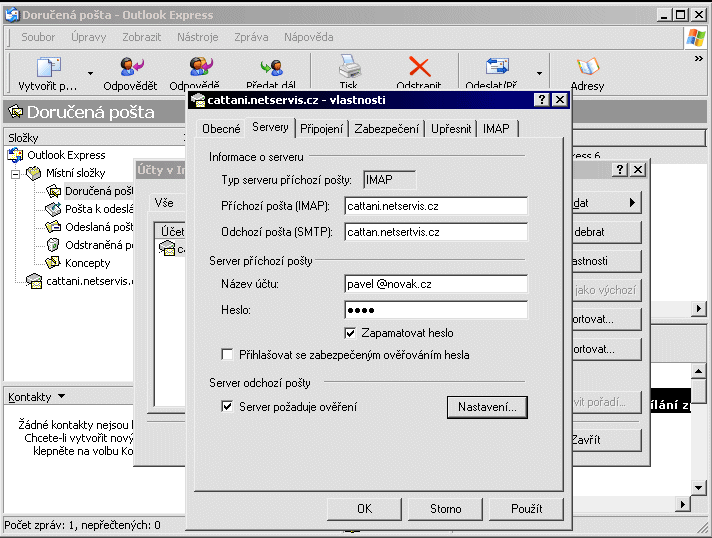Select the Odeslaná pošta sent items icon

point(53,227)
